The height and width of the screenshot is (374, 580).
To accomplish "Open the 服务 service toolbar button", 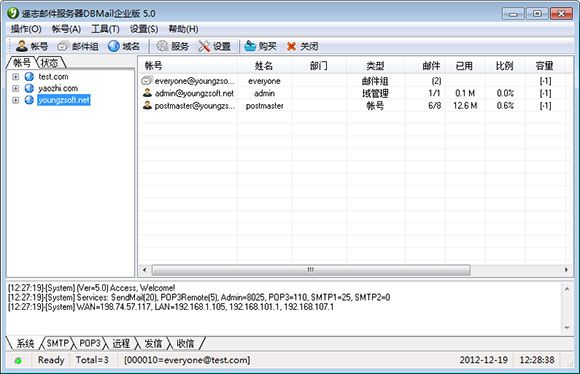I will point(173,46).
